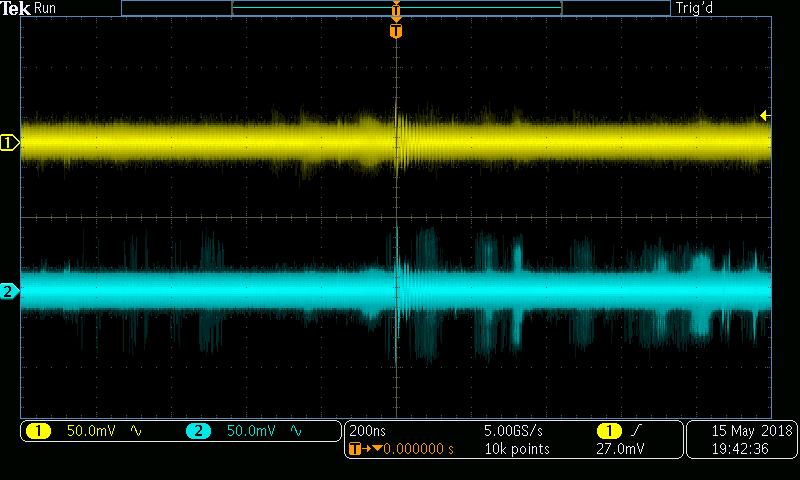Click the Run acquisition status label
The width and height of the screenshot is (800, 480).
tap(45, 8)
